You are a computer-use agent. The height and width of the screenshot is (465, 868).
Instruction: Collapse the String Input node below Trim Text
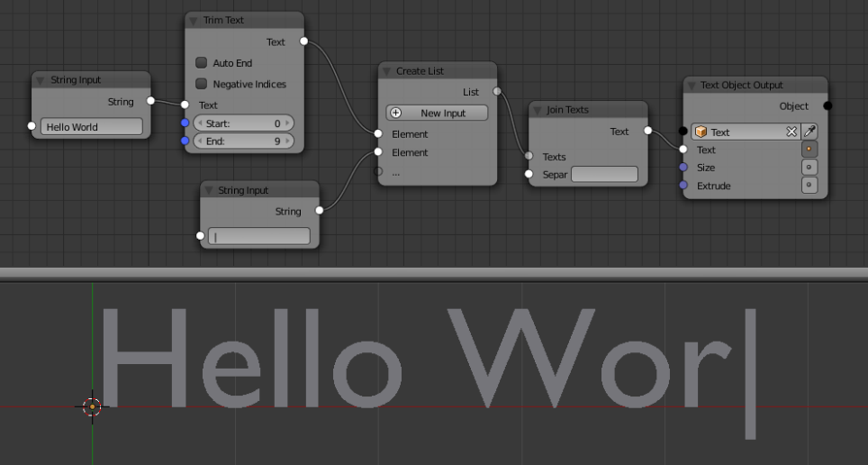pyautogui.click(x=209, y=191)
